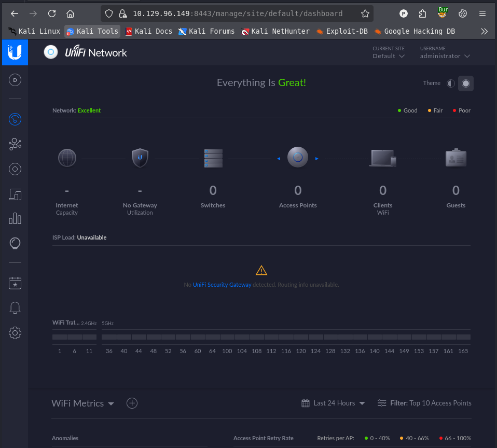
Task: Show more bookmarks with double chevron
Action: pyautogui.click(x=484, y=31)
